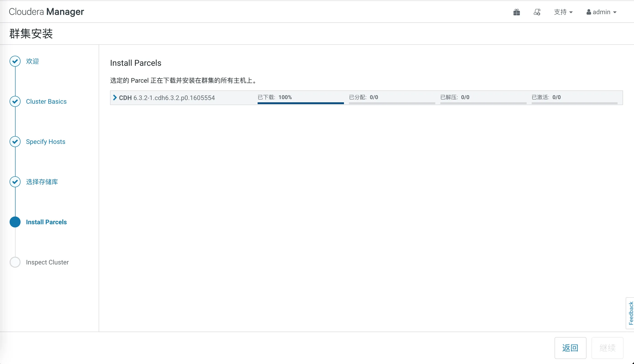Go to the Install Parcels step label
Viewport: 634px width, 364px height.
tap(47, 222)
